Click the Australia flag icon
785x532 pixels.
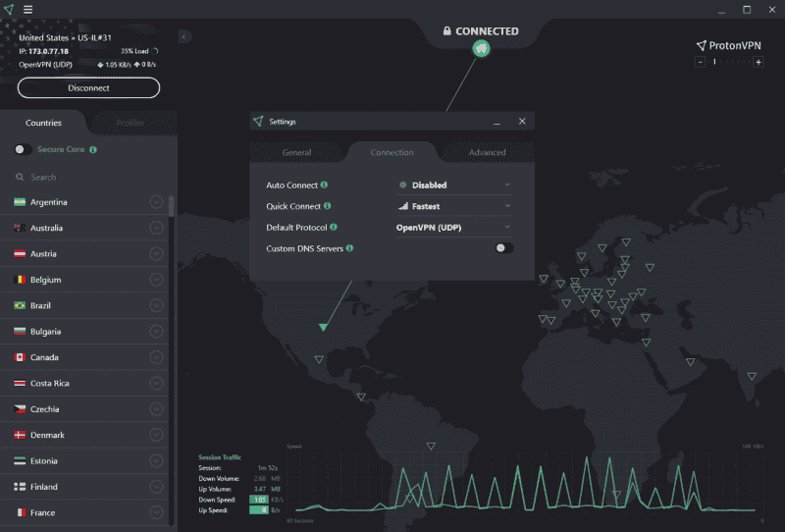point(20,228)
